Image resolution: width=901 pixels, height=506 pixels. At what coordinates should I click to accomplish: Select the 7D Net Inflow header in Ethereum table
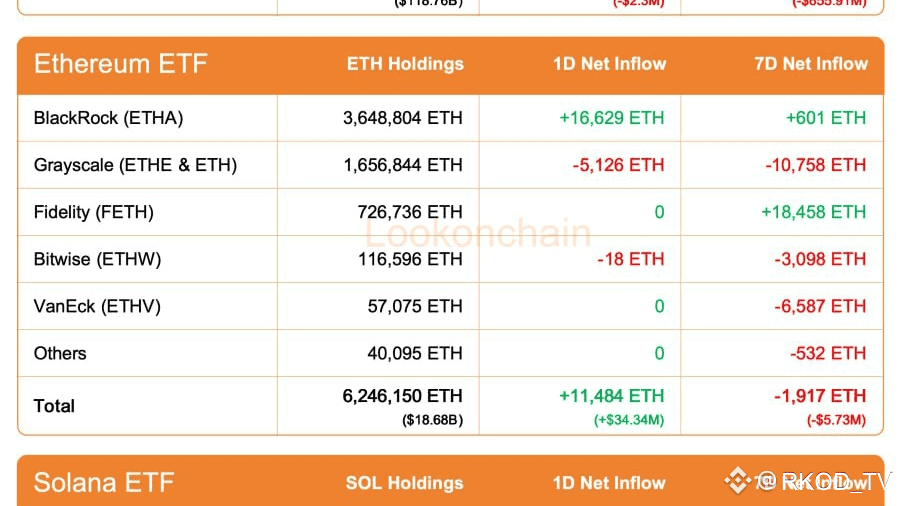(x=811, y=64)
